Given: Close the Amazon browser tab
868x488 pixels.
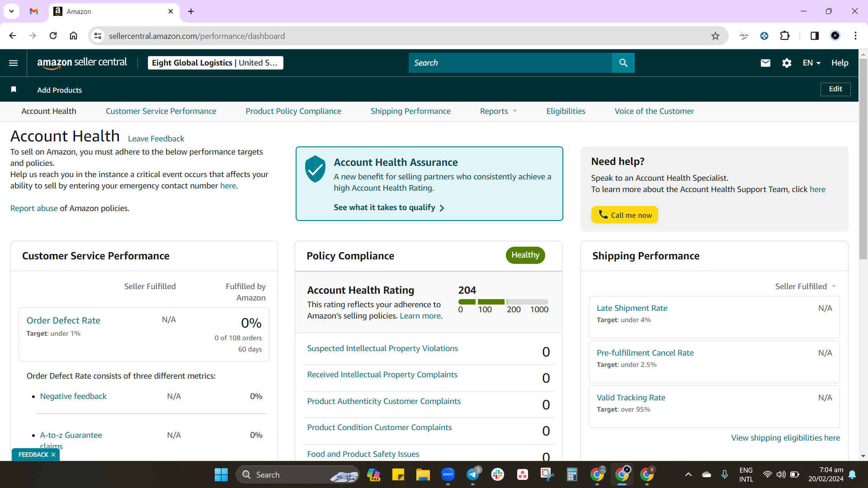Looking at the screenshot, I should point(170,11).
